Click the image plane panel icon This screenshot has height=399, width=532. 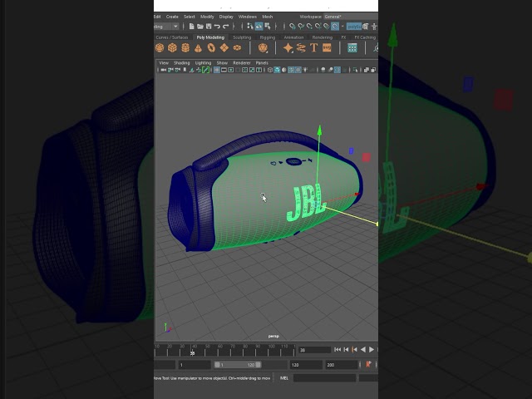coord(192,70)
